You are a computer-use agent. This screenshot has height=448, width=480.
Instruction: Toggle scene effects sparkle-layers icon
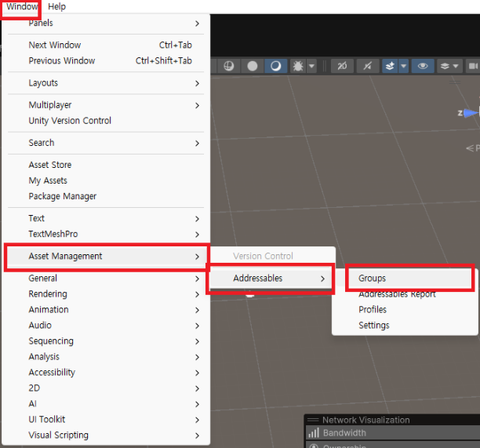[390, 66]
